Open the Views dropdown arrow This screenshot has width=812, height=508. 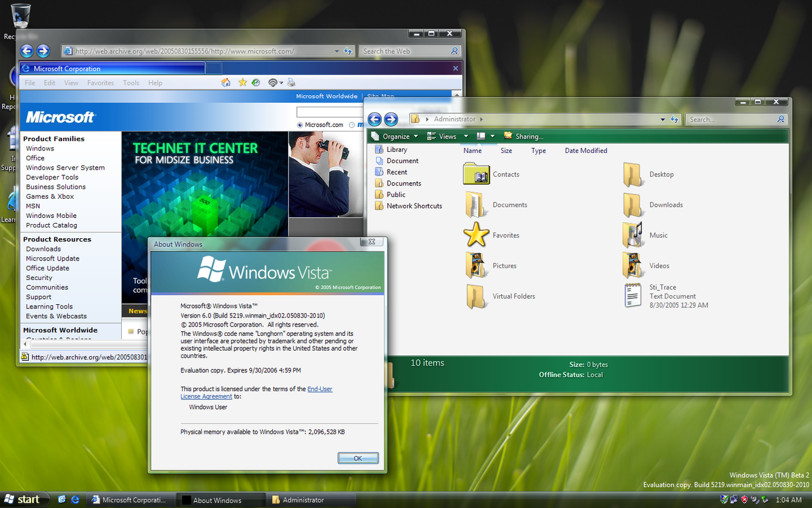[x=466, y=137]
